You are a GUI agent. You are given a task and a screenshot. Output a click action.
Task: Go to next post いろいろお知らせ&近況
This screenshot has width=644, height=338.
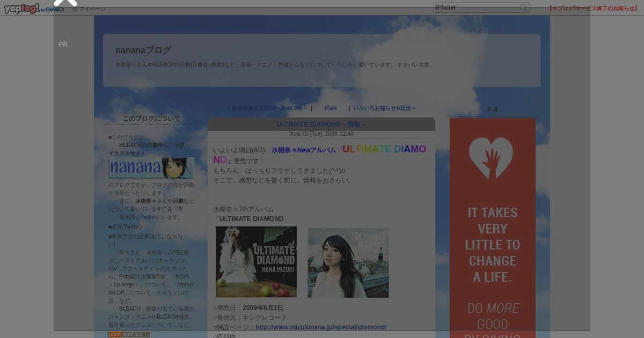(384, 108)
